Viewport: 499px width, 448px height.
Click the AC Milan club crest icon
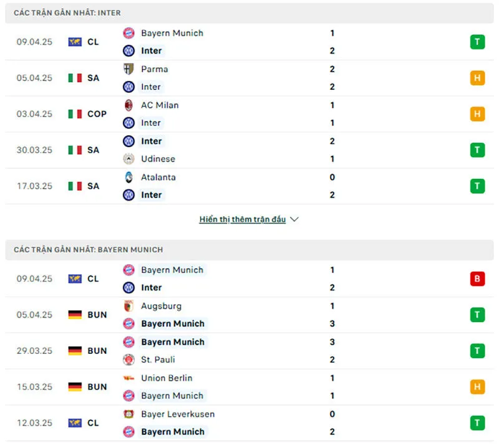128,105
